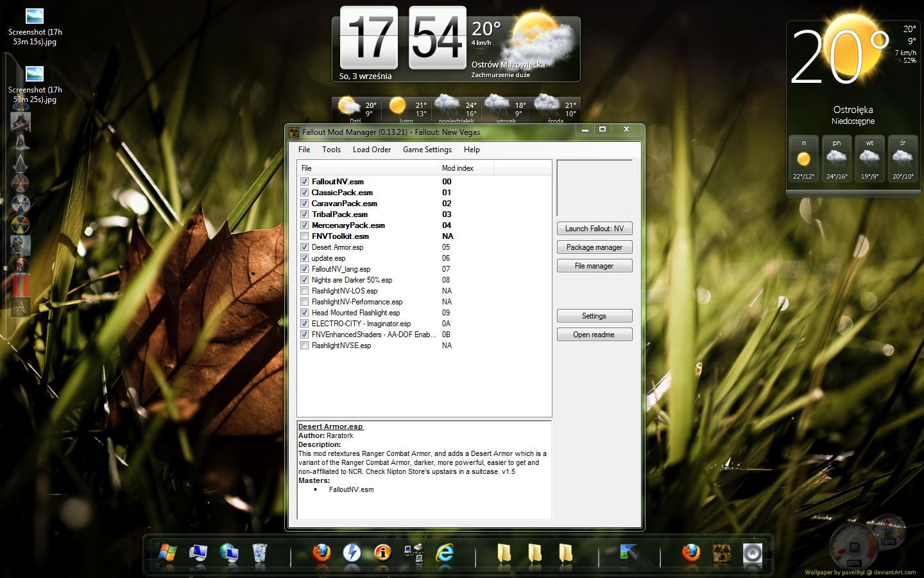Select FalloutNV_lang.esp row
The image size is (924, 578).
tap(424, 269)
